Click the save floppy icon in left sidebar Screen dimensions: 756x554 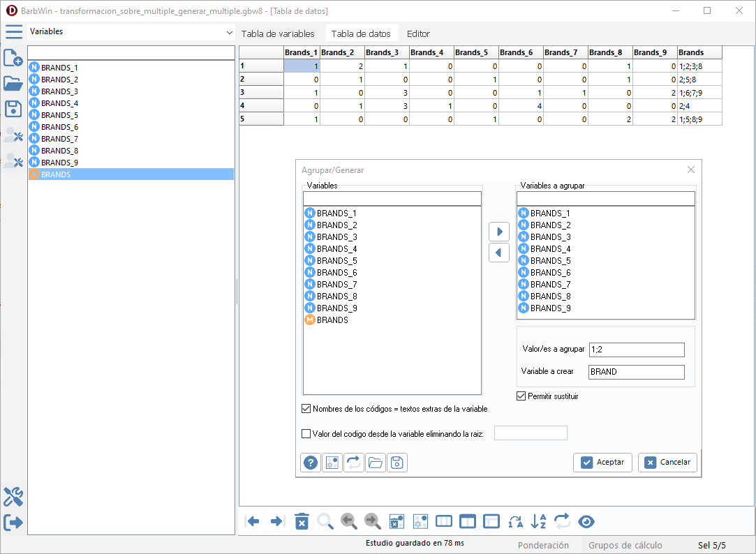click(x=13, y=109)
